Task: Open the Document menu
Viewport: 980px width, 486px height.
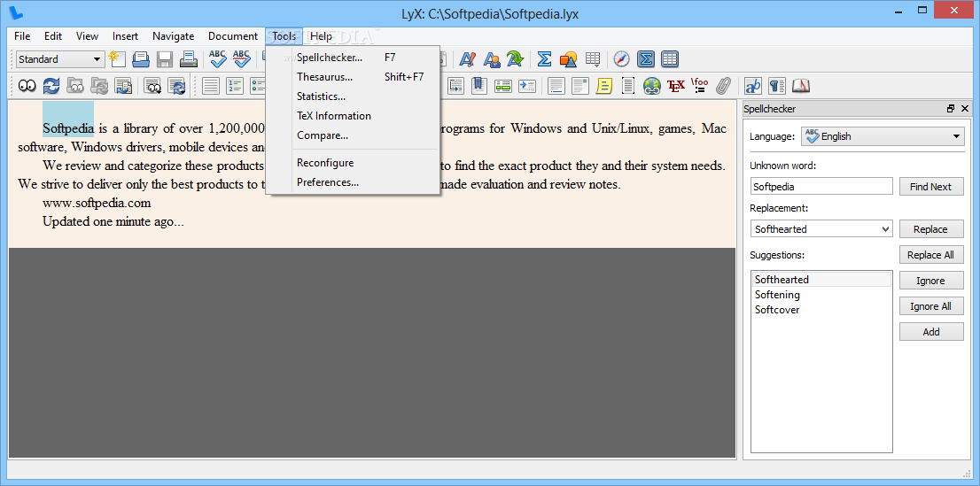Action: (232, 36)
